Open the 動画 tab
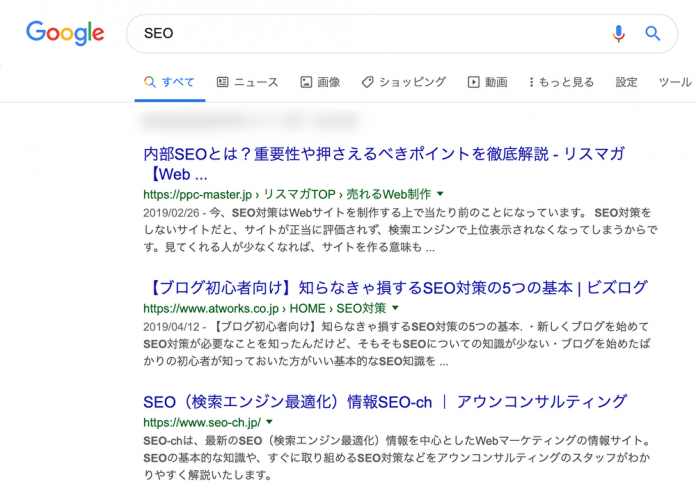The height and width of the screenshot is (500, 696). pos(487,82)
